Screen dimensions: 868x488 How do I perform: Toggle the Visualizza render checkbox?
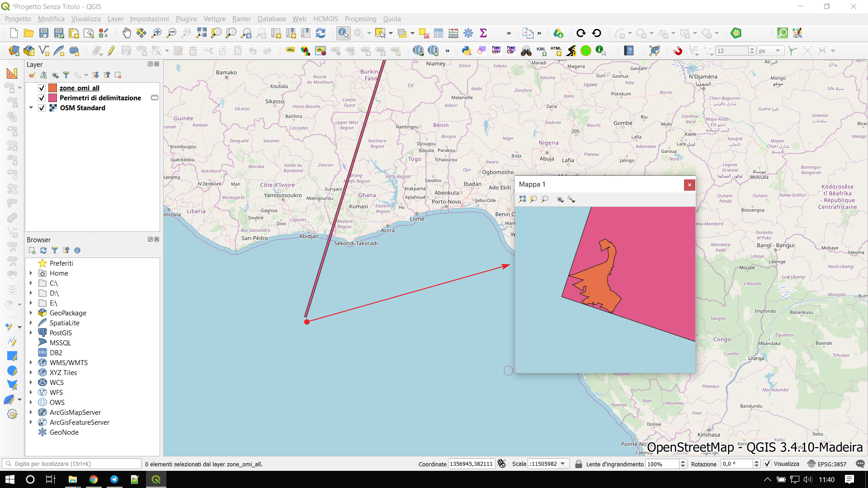pyautogui.click(x=768, y=464)
